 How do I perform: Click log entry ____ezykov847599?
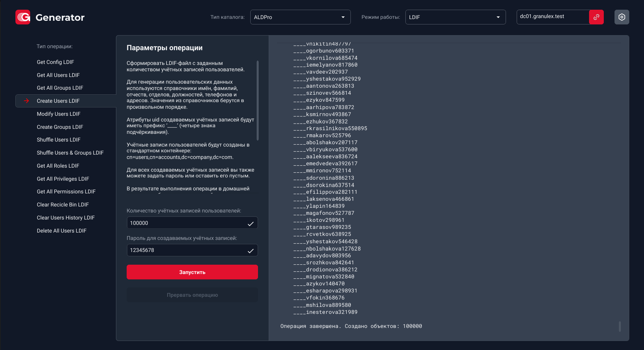click(x=319, y=100)
